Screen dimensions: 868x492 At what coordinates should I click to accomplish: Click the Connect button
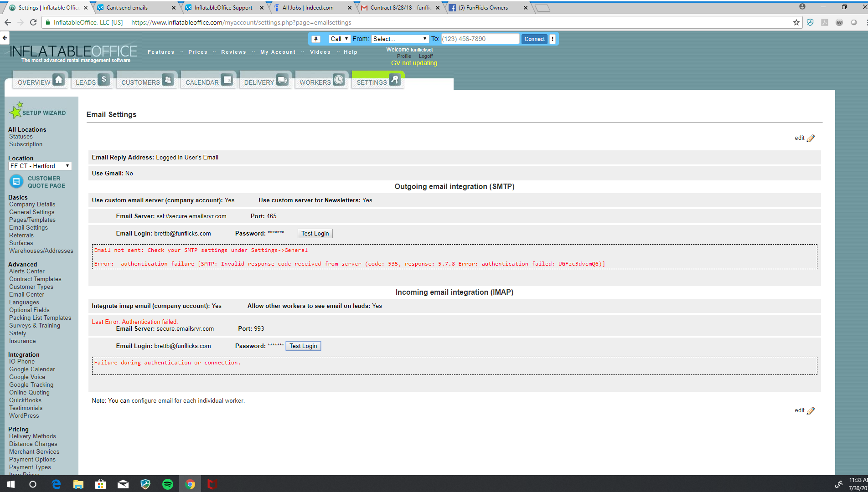[534, 39]
